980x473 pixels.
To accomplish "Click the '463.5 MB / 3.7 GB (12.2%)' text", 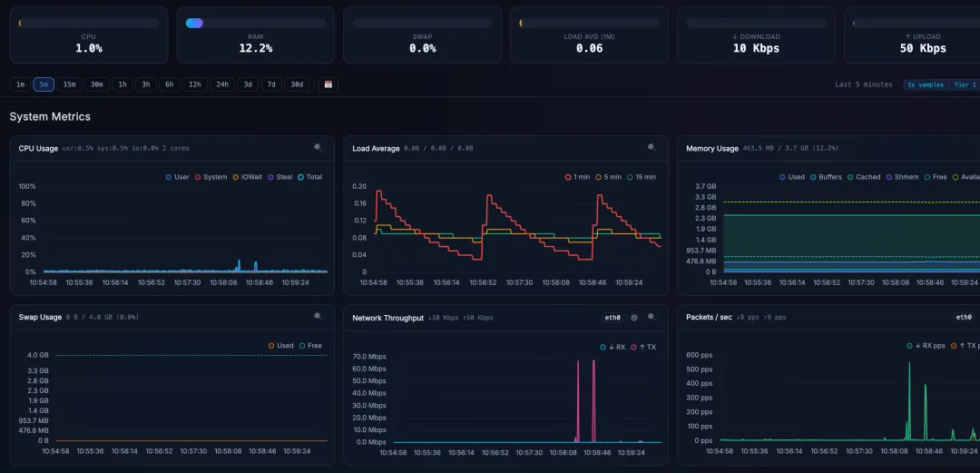I will coord(790,148).
